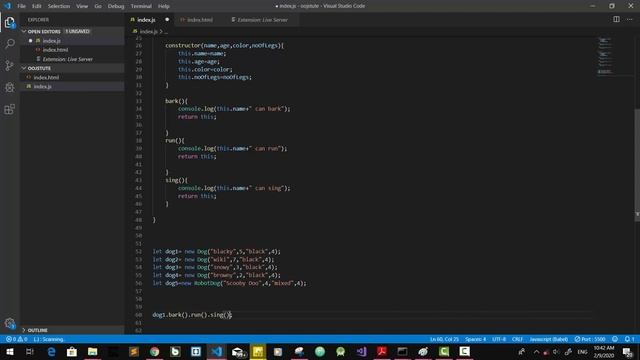Open the Source Control view
Image resolution: width=640 pixels, height=360 pixels.
tap(9, 65)
